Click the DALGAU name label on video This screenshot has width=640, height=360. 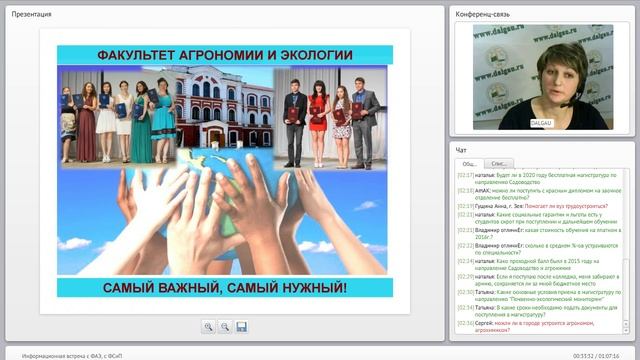542,123
